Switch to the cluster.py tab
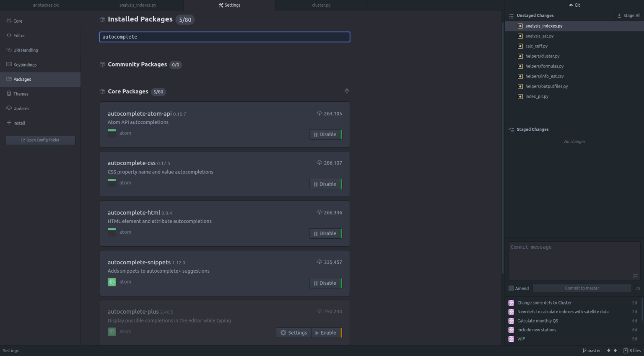The width and height of the screenshot is (644, 356). [x=321, y=5]
